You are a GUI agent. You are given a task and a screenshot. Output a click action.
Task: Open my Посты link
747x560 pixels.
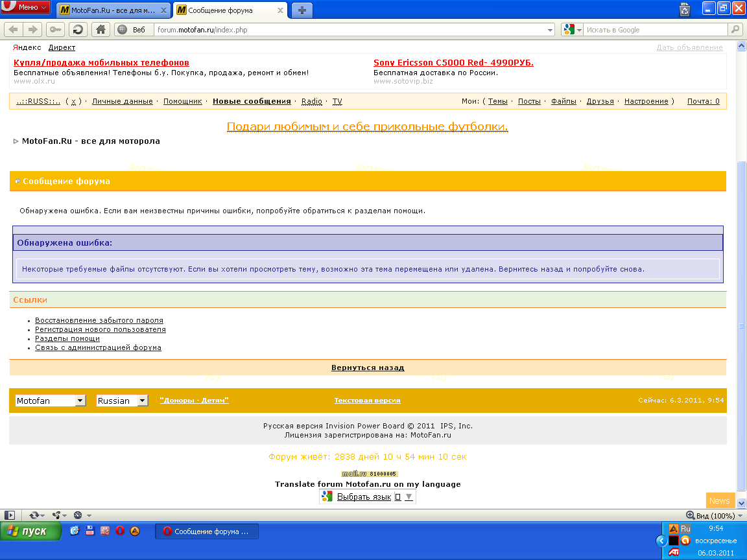tap(529, 101)
